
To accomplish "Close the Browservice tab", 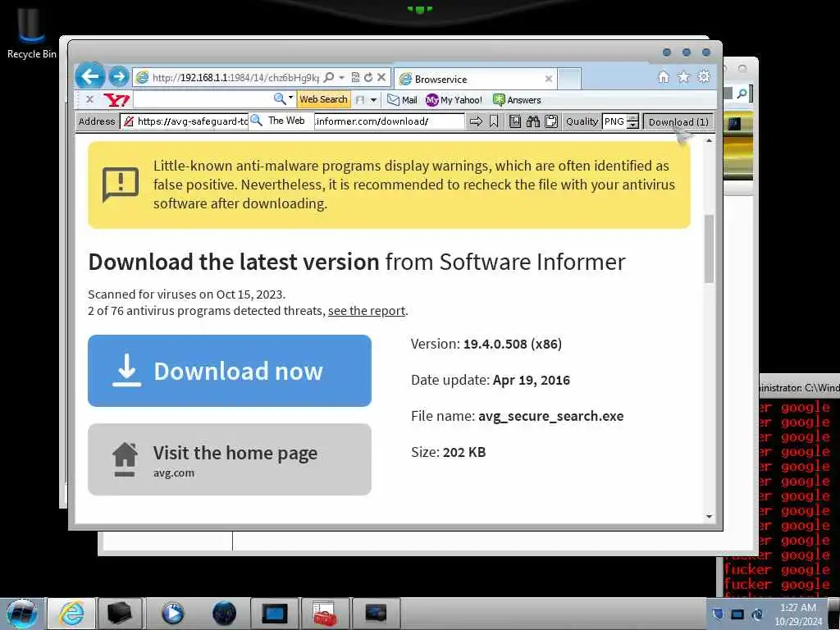I will coord(549,79).
